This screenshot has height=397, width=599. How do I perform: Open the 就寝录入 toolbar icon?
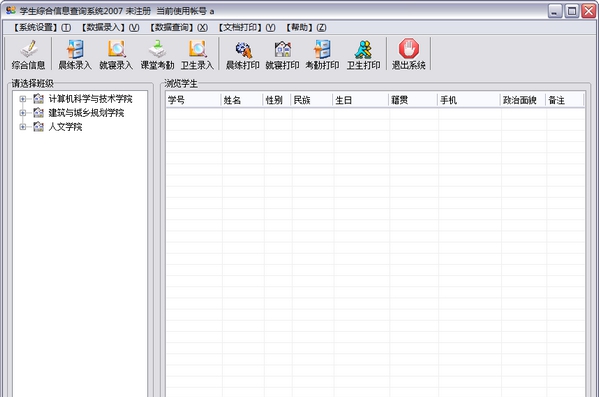(x=116, y=49)
